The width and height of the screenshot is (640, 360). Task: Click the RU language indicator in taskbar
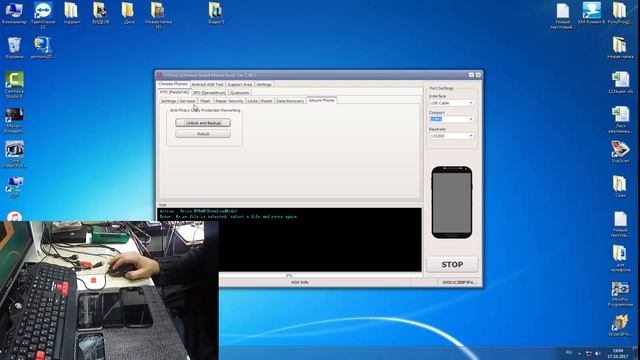569,353
